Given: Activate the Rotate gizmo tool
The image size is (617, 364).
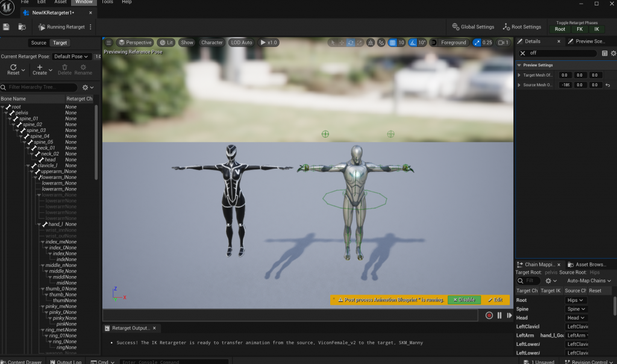Looking at the screenshot, I should click(350, 43).
